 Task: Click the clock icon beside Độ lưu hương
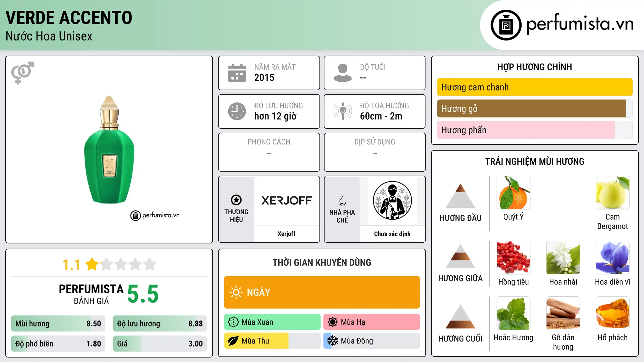coord(237,111)
